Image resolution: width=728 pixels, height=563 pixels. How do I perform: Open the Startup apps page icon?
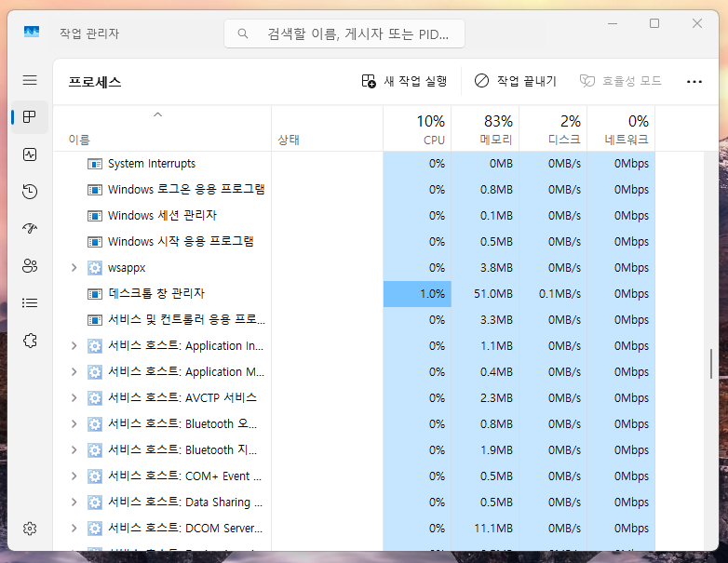tap(30, 228)
